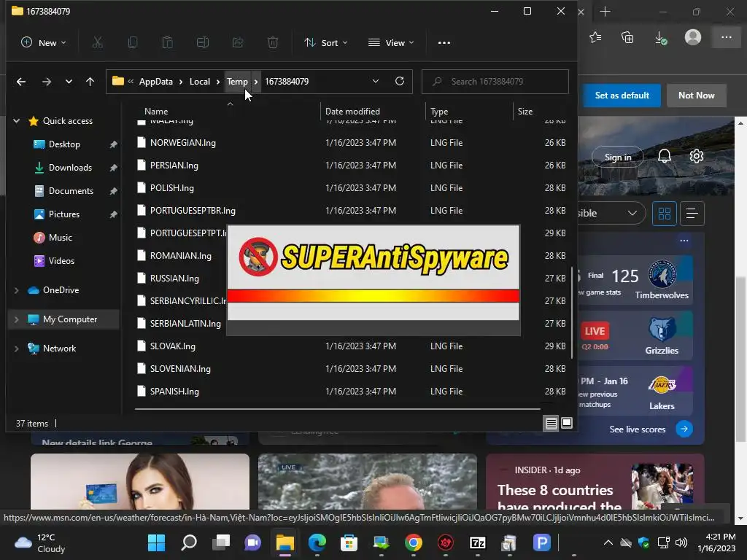Show hidden system tray icons chevron
The image size is (747, 560).
pos(608,542)
